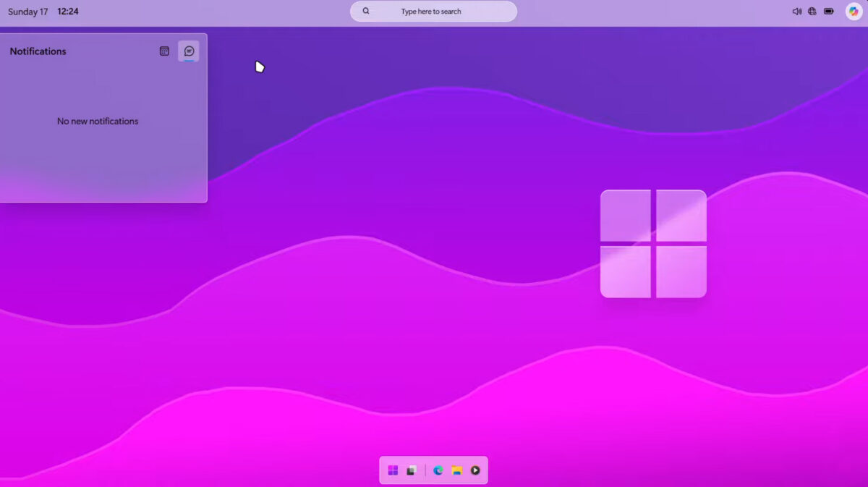Select the chat notifications tab
The image size is (868, 487).
point(189,51)
